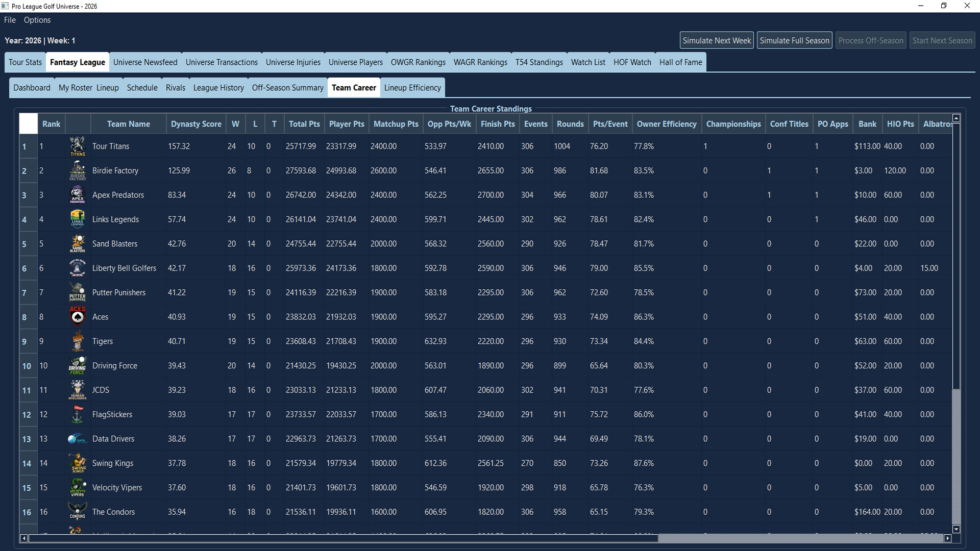The image size is (980, 551).
Task: Click the Putter Punishers team logo
Action: tap(77, 292)
